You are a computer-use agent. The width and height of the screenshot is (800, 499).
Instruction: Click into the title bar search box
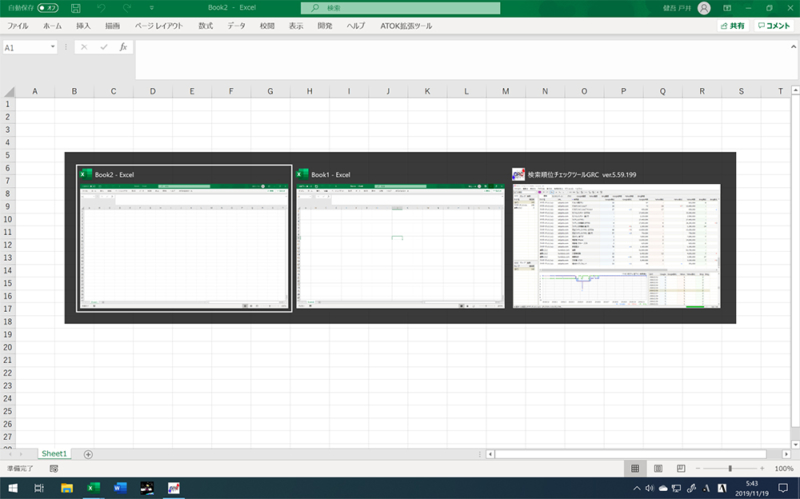(x=400, y=8)
